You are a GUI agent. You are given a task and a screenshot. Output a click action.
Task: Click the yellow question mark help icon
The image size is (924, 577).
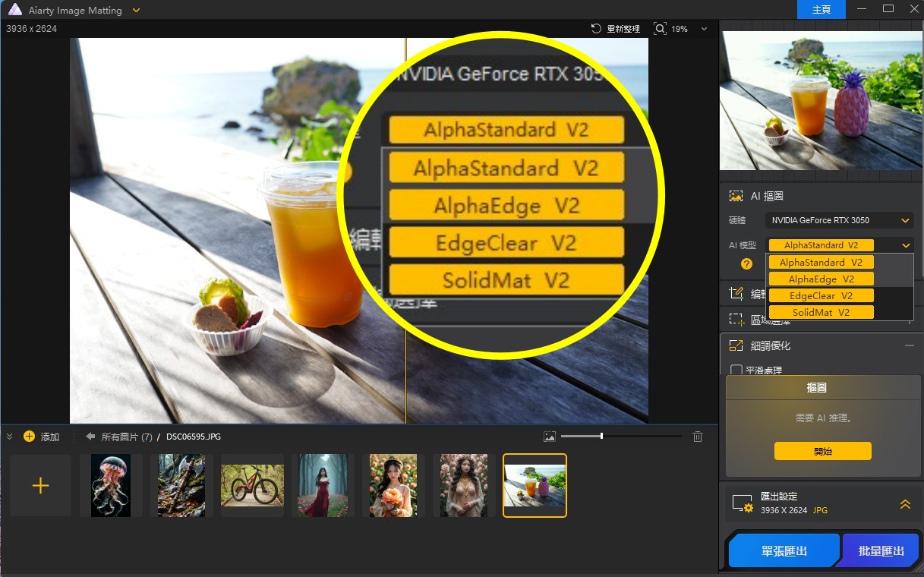point(746,264)
